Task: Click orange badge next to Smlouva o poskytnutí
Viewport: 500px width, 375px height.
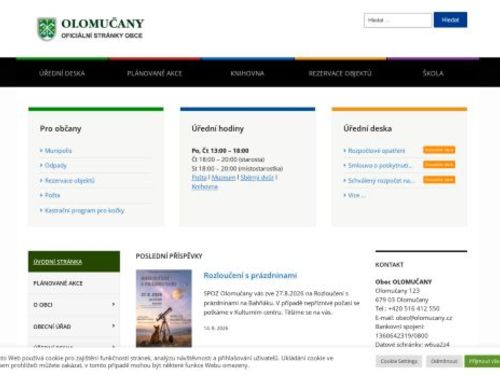Action: [x=439, y=165]
